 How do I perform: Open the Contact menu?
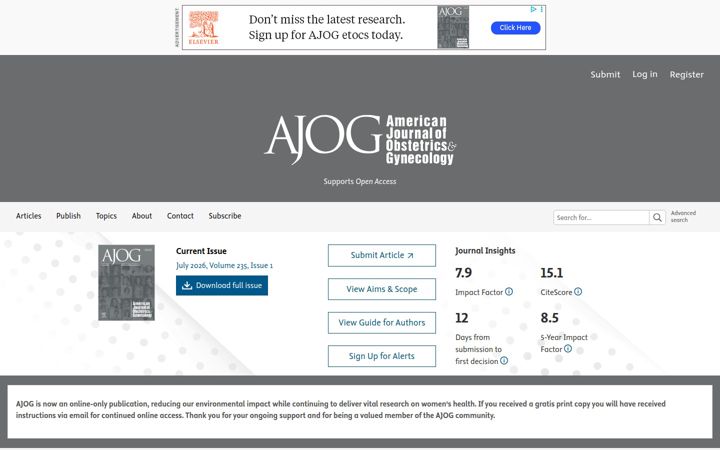(x=180, y=216)
